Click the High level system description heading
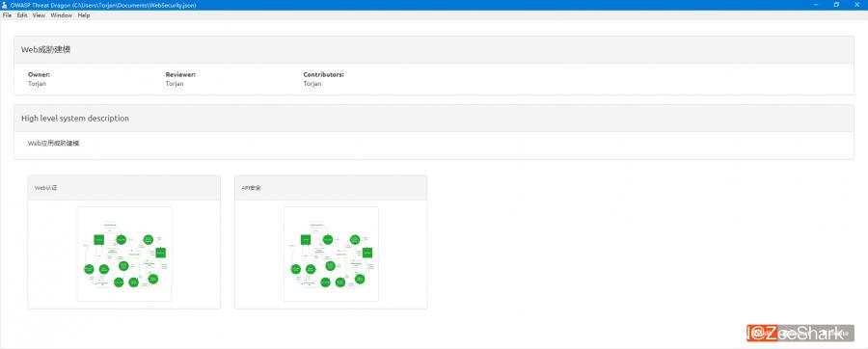Screen dimensions: 868x349 coord(74,119)
